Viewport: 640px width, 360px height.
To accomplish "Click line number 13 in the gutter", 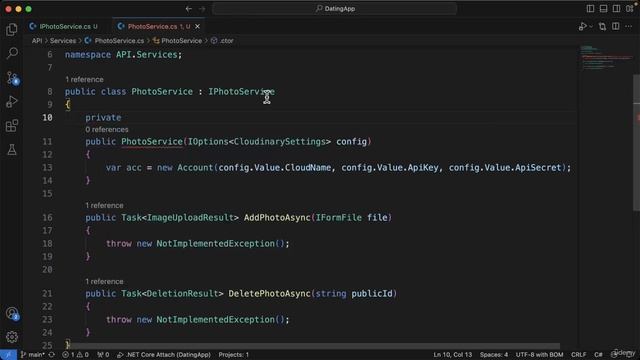I will (x=47, y=168).
